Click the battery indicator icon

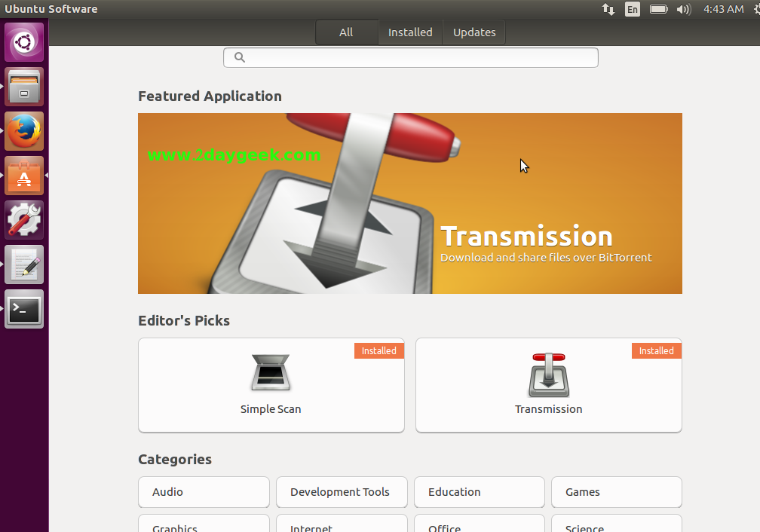(659, 9)
